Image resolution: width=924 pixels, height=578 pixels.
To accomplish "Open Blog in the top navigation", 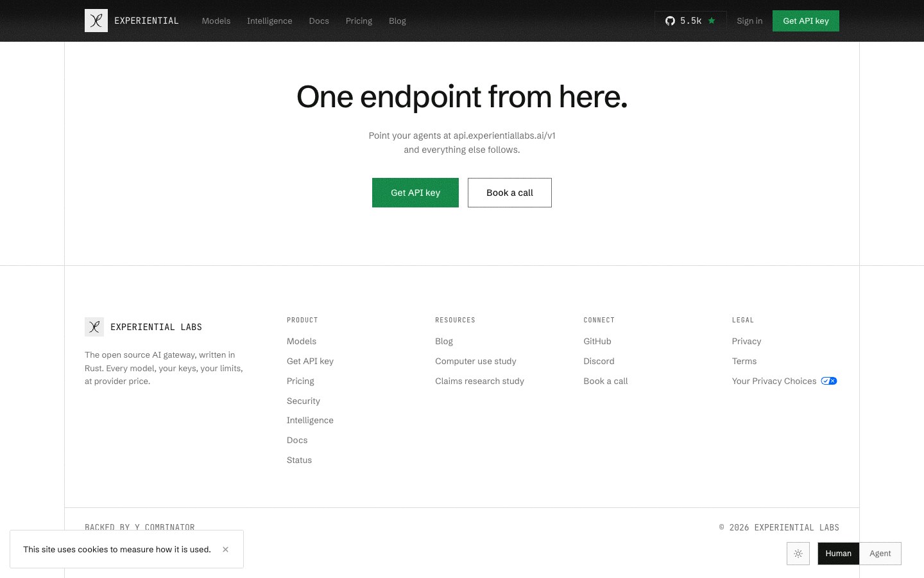I will pos(397,21).
